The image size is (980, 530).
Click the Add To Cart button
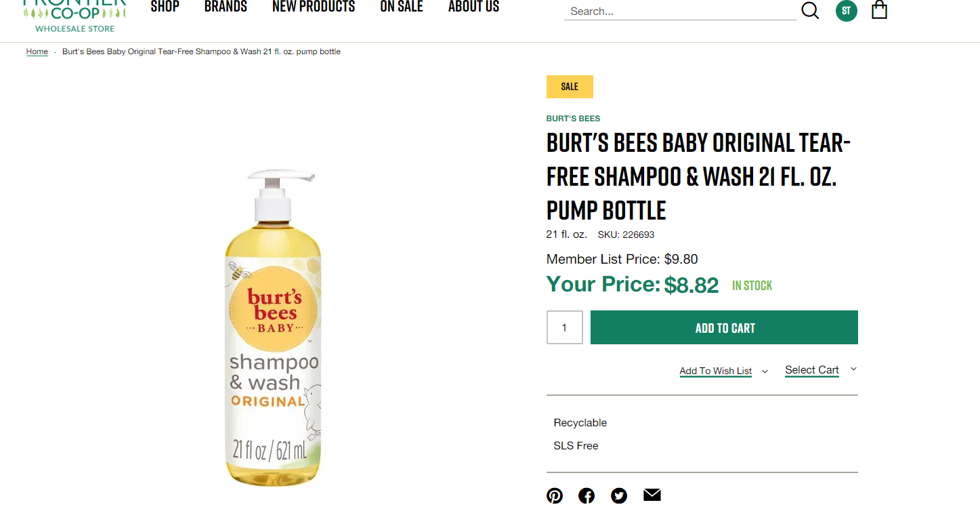pos(724,327)
